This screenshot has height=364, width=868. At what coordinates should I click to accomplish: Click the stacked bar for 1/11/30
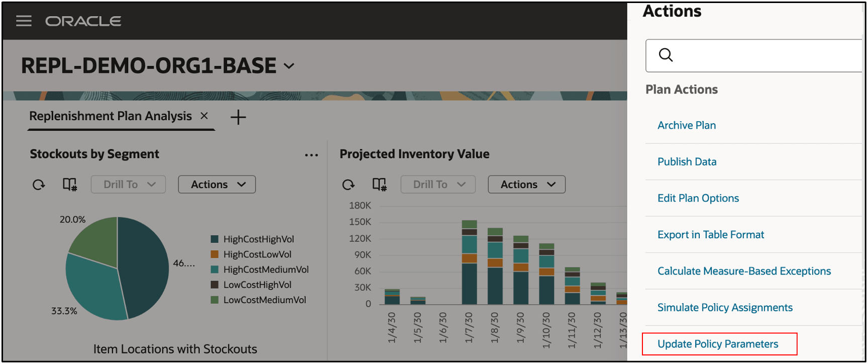point(572,286)
